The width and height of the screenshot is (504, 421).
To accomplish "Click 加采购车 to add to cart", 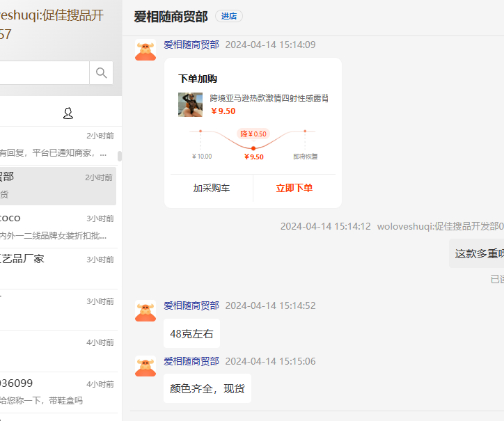I will [212, 188].
